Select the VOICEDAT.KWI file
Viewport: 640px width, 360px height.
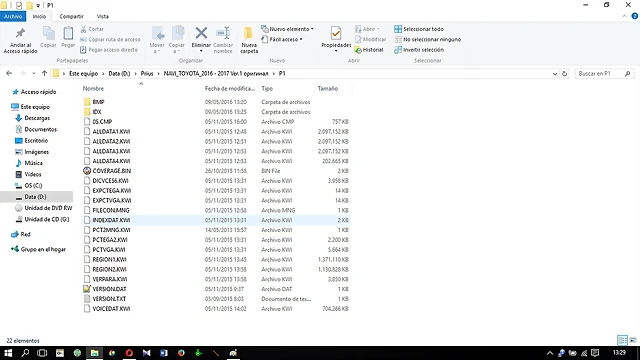111,309
